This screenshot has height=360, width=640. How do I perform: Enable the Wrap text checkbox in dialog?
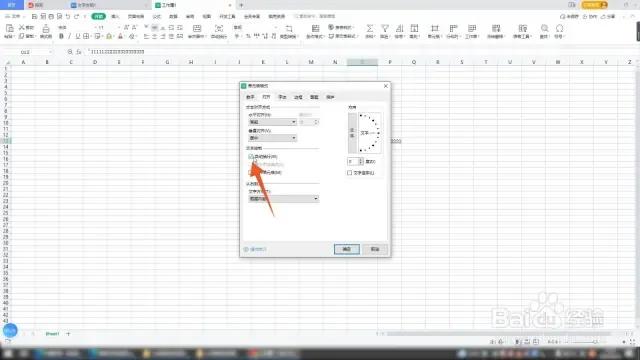point(251,156)
